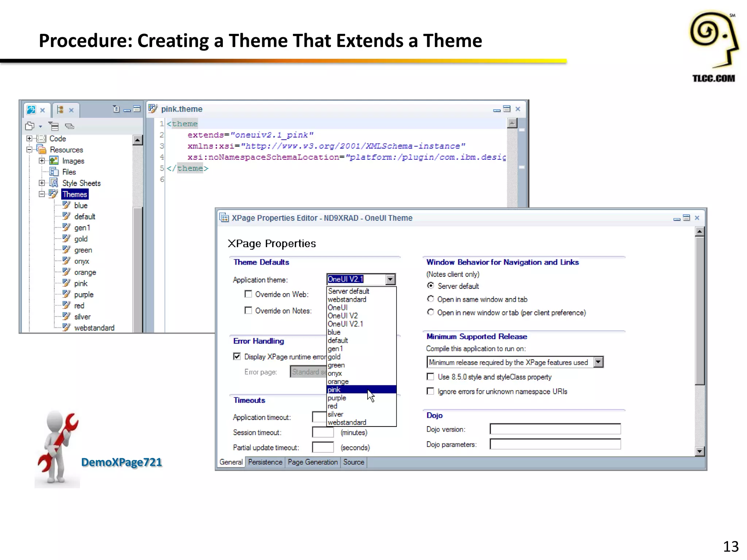
Task: Click the Dojo parameters input field
Action: [x=555, y=444]
